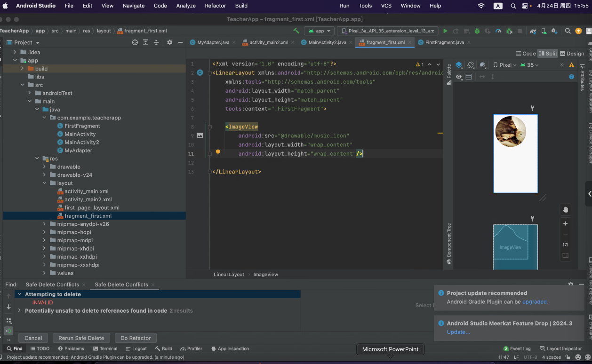This screenshot has width=592, height=364.
Task: Click the Expand All icon in Project panel
Action: coord(145,42)
